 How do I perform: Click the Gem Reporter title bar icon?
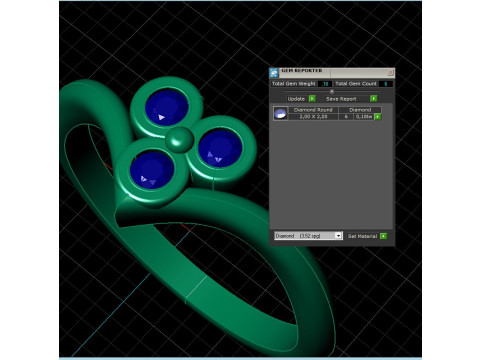click(x=274, y=73)
